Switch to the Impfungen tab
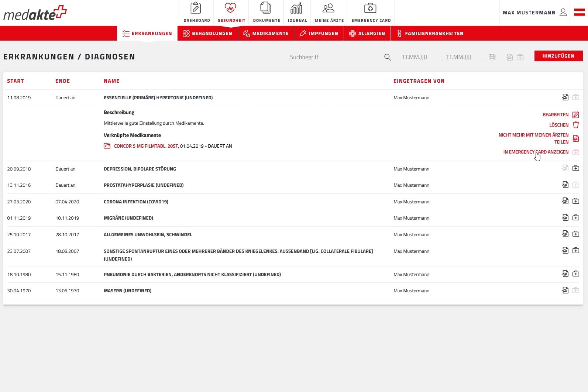The height and width of the screenshot is (392, 588). tap(319, 33)
